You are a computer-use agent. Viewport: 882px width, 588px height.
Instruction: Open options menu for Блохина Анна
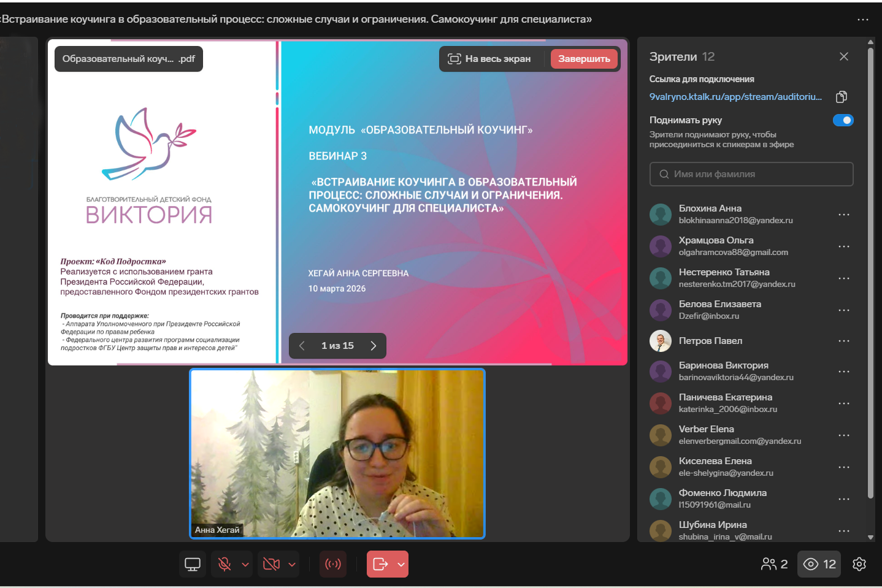(844, 215)
